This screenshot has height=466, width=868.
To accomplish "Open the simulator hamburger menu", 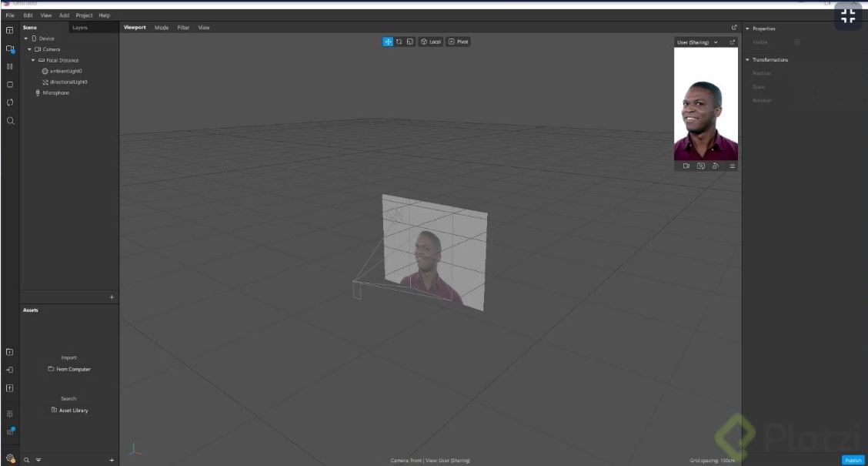I will coord(732,166).
